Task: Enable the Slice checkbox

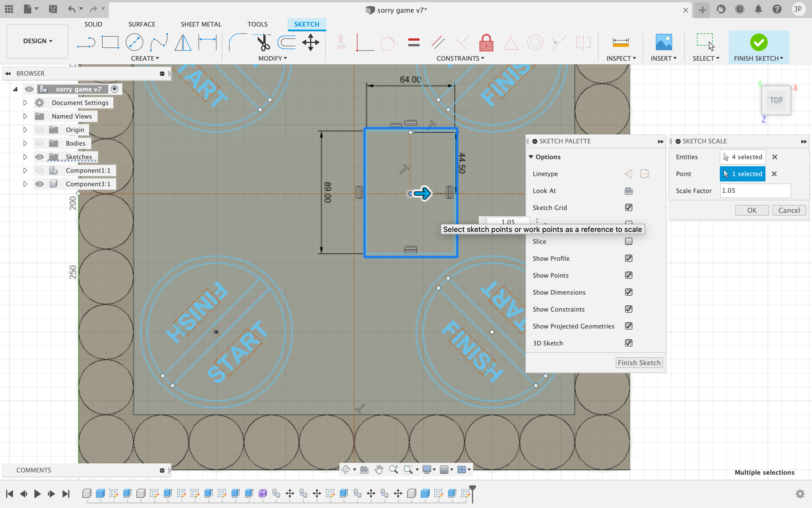Action: pos(628,241)
